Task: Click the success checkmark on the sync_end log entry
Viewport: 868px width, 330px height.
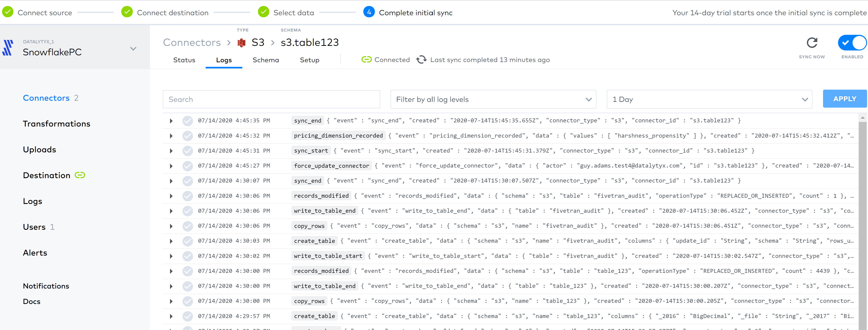Action: (188, 120)
